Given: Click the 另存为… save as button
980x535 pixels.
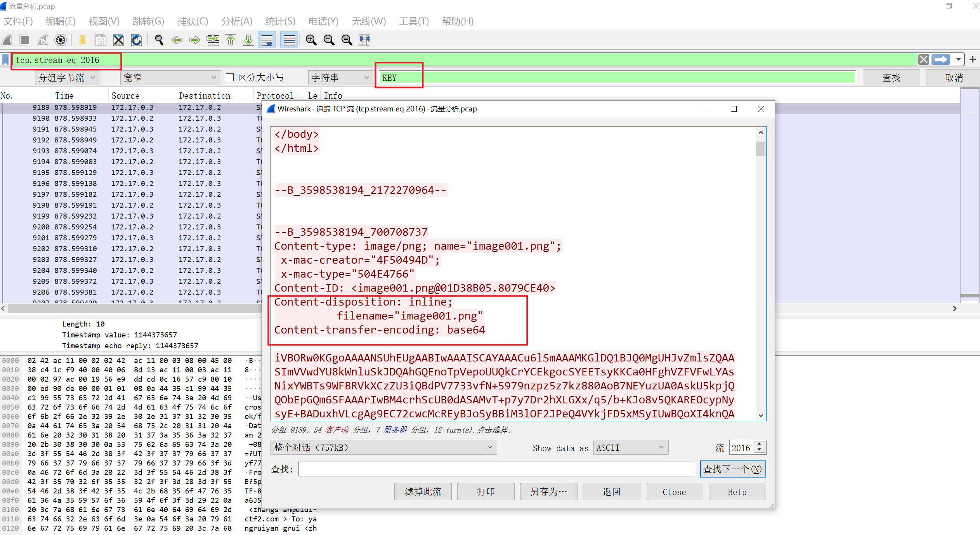Looking at the screenshot, I should (548, 492).
